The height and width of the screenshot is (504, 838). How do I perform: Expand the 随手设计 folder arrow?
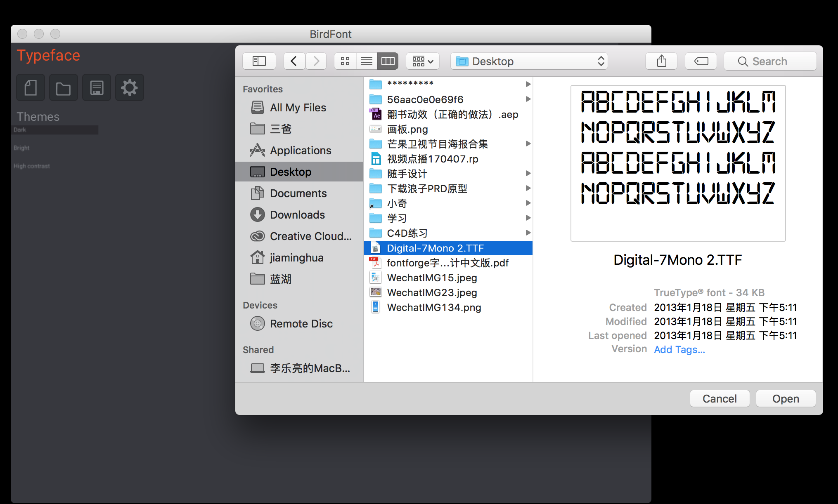528,174
